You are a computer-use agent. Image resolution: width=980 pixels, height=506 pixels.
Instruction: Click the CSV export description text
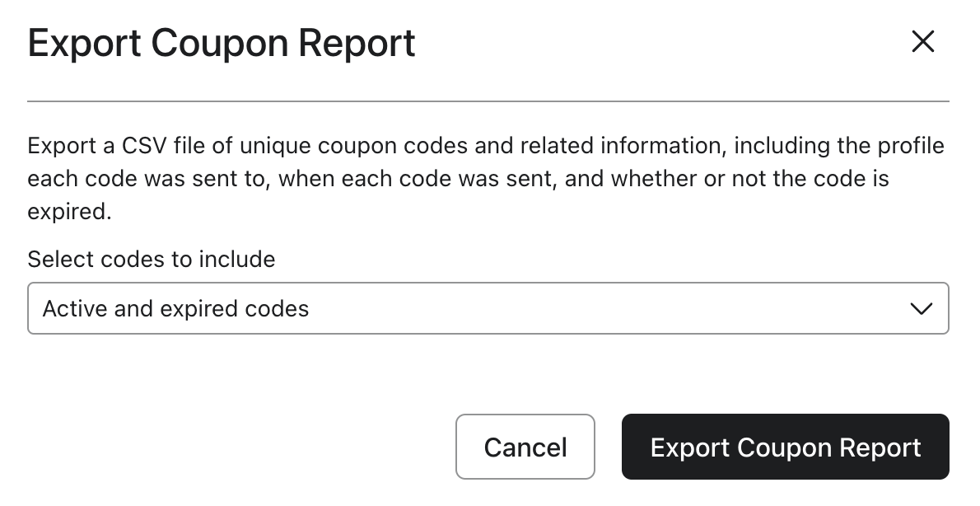tap(486, 178)
